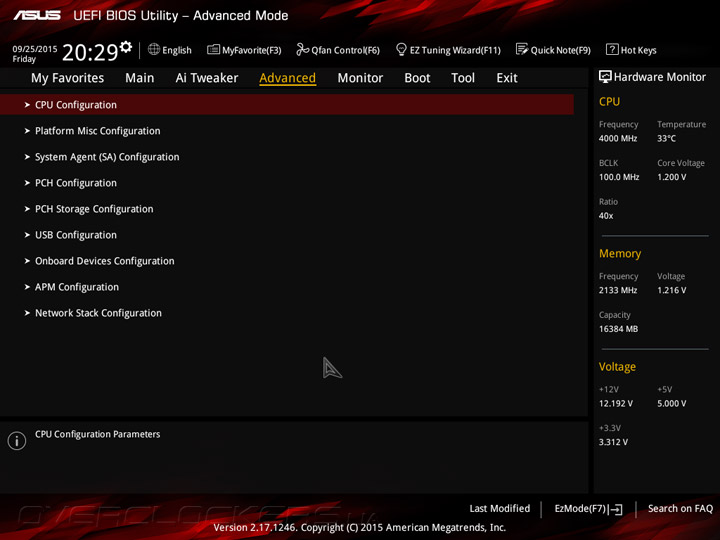Image resolution: width=720 pixels, height=540 pixels.
Task: Click the Capacity 16384 MB value
Action: click(x=619, y=329)
